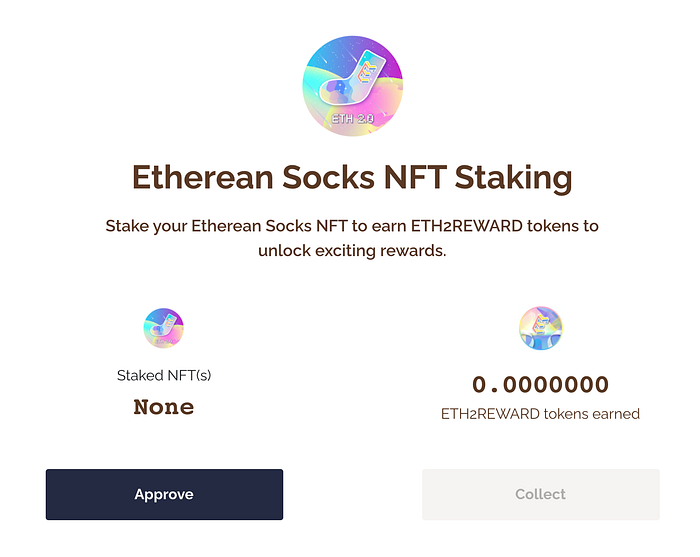Image resolution: width=700 pixels, height=557 pixels.
Task: Select the word Socks in the heading
Action: [328, 177]
